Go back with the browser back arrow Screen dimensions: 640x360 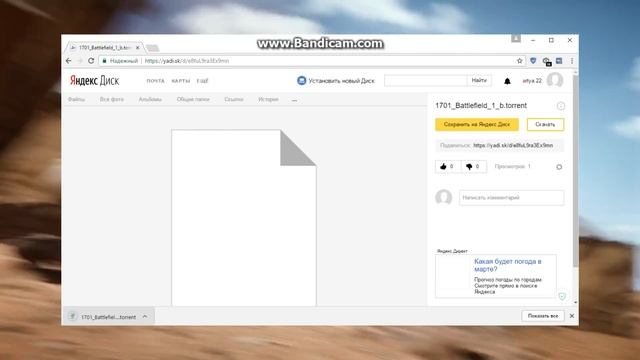pyautogui.click(x=69, y=61)
